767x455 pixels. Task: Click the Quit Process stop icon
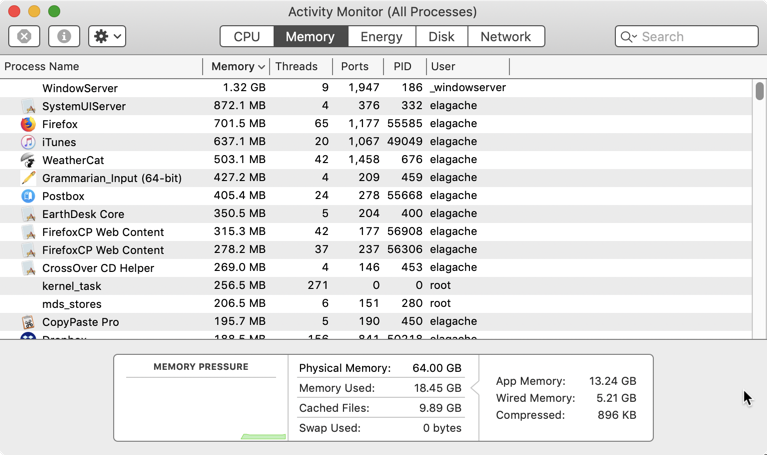click(x=24, y=37)
